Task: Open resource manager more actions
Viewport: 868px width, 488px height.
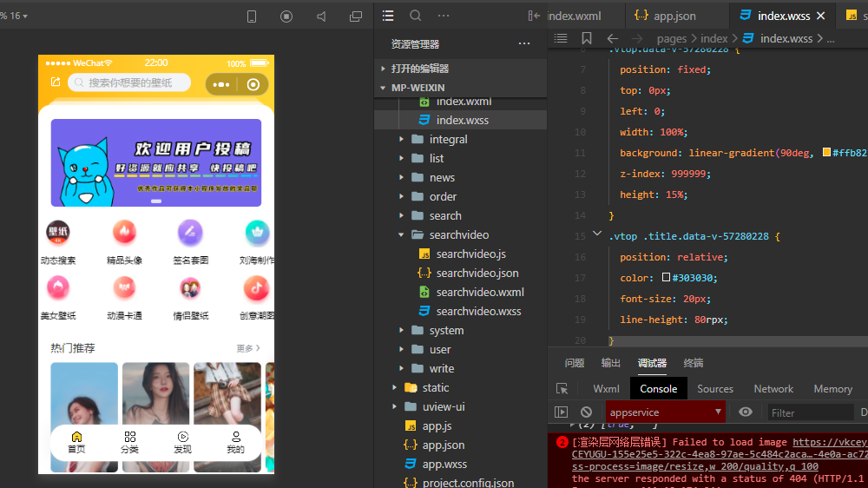Action: (x=524, y=43)
